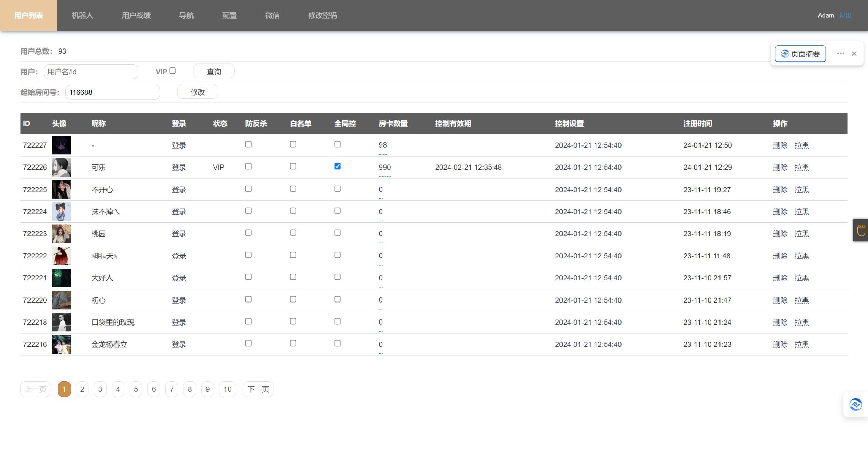Close the page summary floating panel
The height and width of the screenshot is (468, 868).
854,54
